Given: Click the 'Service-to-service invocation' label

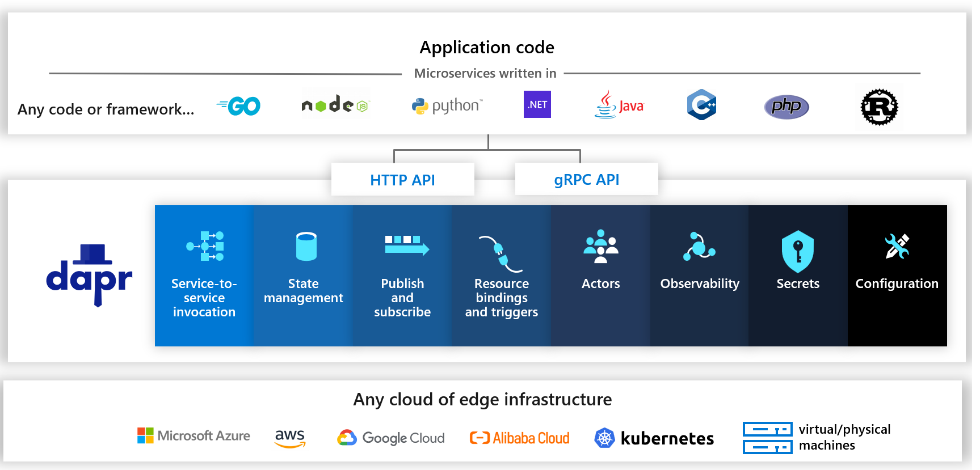Looking at the screenshot, I should click(x=204, y=298).
